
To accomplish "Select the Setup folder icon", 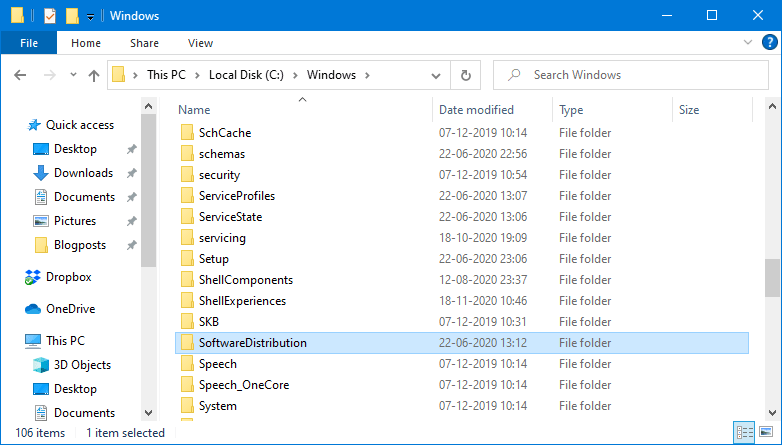I will coord(187,258).
